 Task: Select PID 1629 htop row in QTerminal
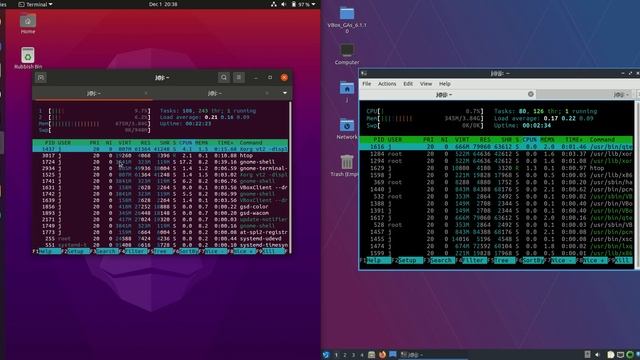(x=496, y=168)
